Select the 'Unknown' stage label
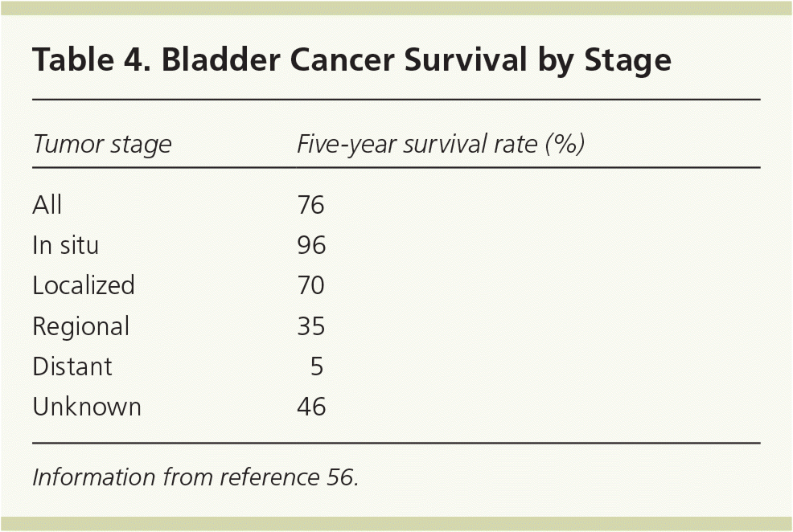The height and width of the screenshot is (532, 793). (86, 407)
